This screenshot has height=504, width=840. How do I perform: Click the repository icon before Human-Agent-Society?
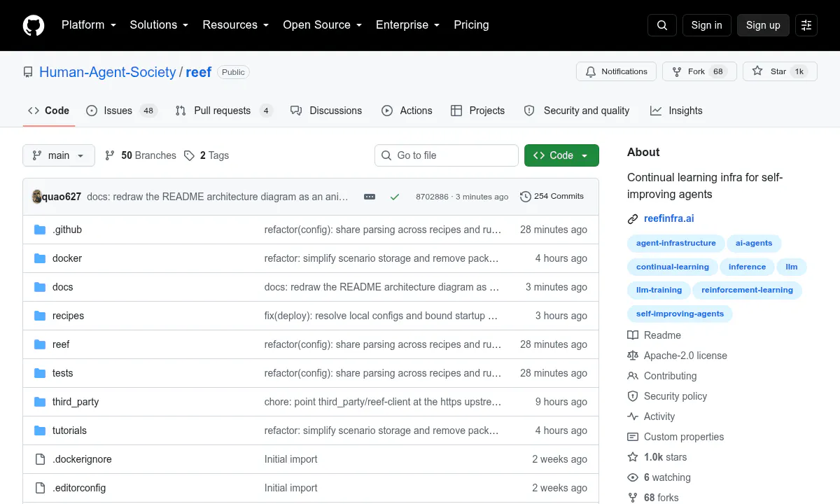(x=28, y=72)
